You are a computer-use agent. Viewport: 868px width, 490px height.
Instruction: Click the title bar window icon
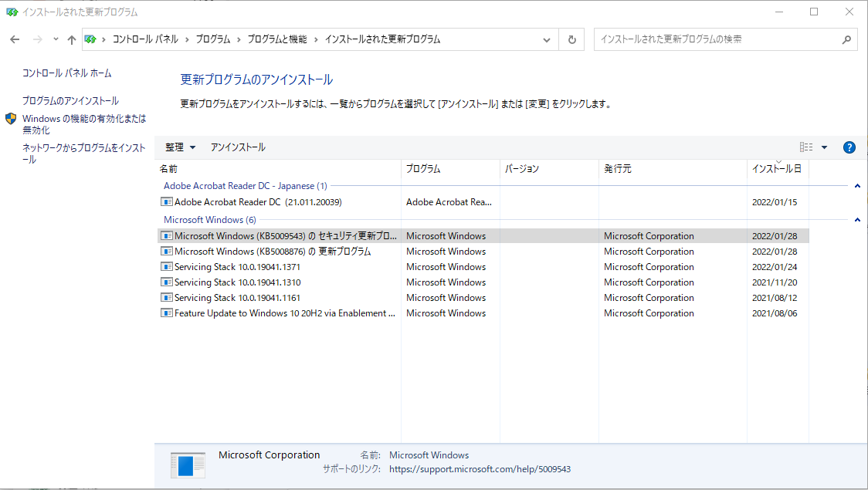click(x=12, y=12)
